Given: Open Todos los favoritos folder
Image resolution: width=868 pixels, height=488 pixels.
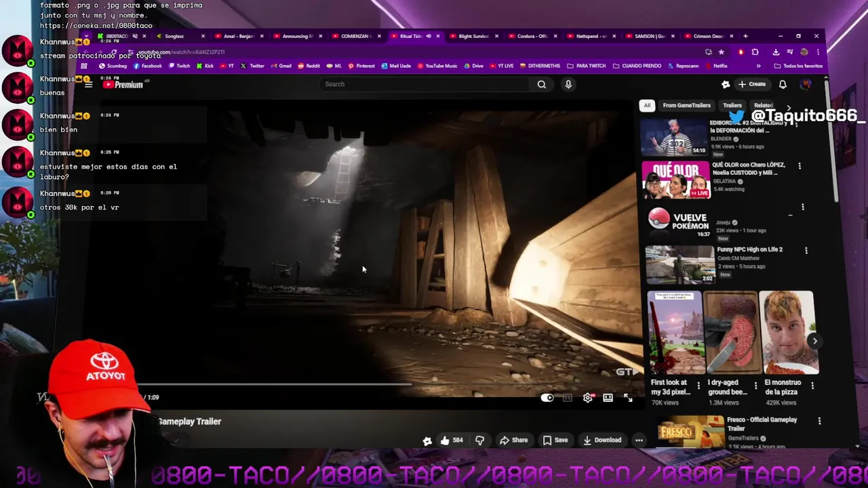Looking at the screenshot, I should click(797, 66).
